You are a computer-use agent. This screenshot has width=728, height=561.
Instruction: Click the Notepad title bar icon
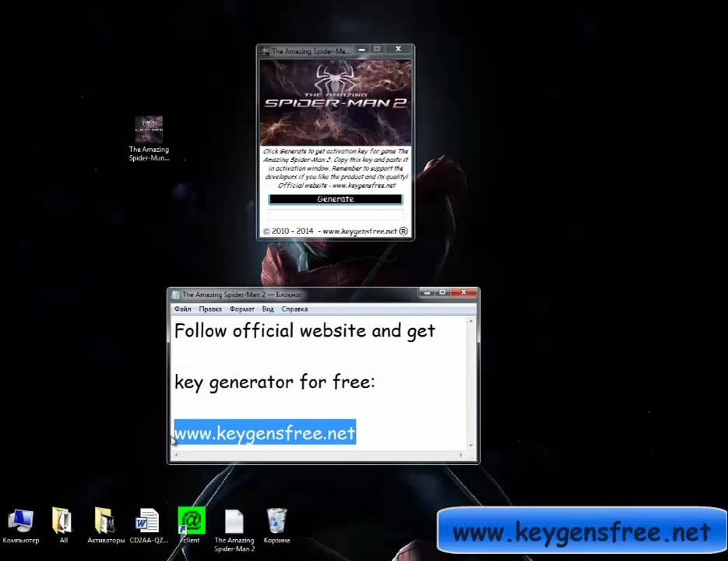175,295
